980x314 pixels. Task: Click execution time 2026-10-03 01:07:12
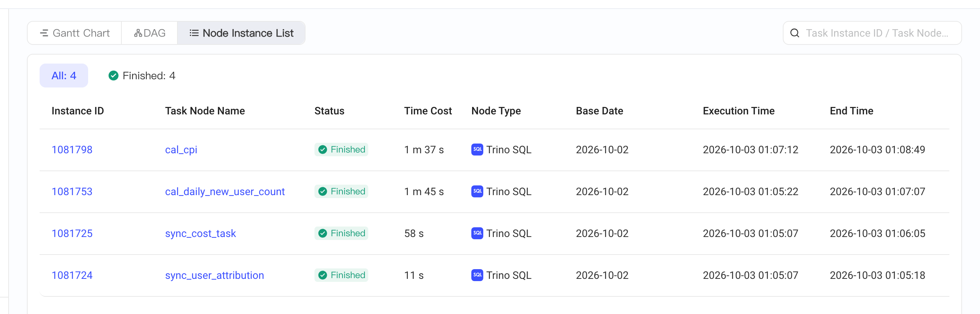[x=751, y=150]
